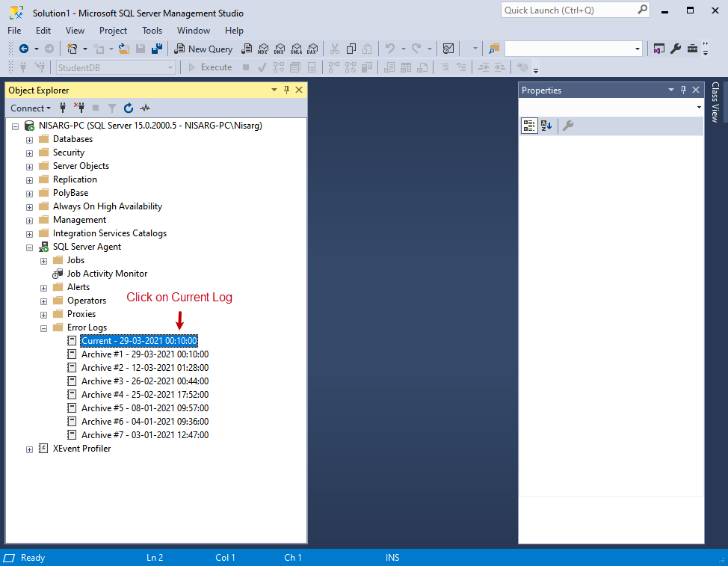Select Job Activity Monitor item
This screenshot has height=566, width=728.
tap(107, 274)
